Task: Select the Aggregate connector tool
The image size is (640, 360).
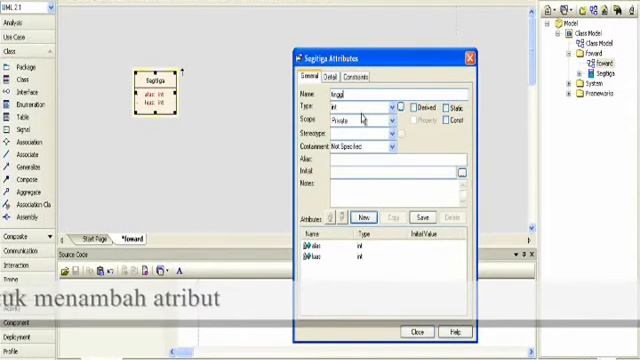Action: pos(29,192)
